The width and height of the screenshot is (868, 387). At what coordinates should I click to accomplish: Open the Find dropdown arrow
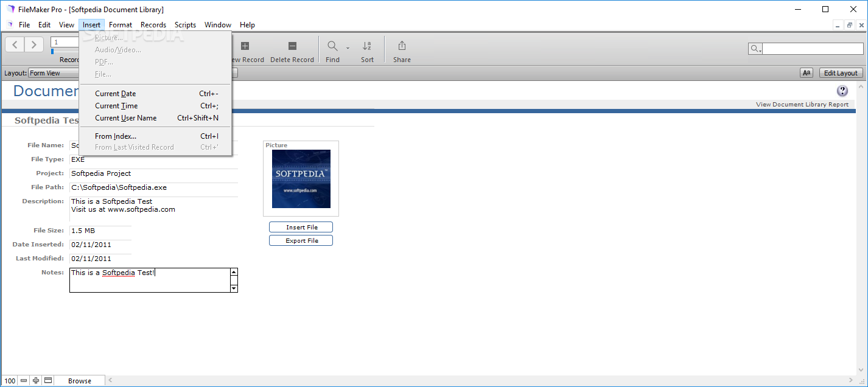tap(348, 47)
